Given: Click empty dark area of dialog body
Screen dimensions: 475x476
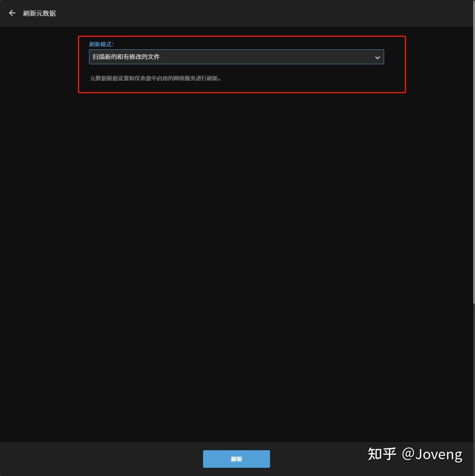Looking at the screenshot, I should [x=236, y=262].
